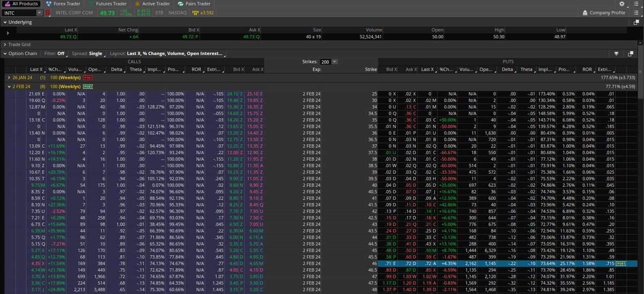The width and height of the screenshot is (644, 294).
Task: Click the yellow candlestick icon before ±3.592
Action: click(194, 12)
